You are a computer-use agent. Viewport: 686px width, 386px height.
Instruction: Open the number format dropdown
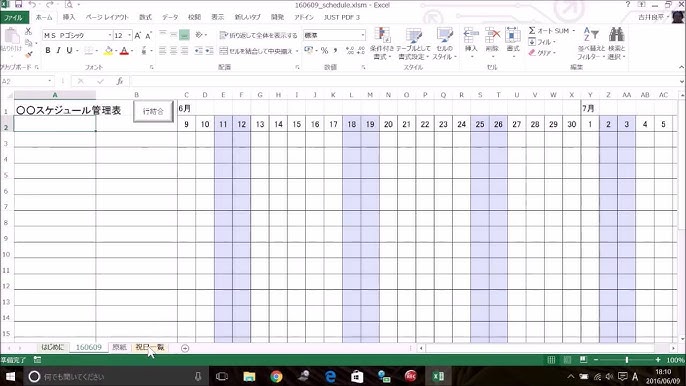363,35
